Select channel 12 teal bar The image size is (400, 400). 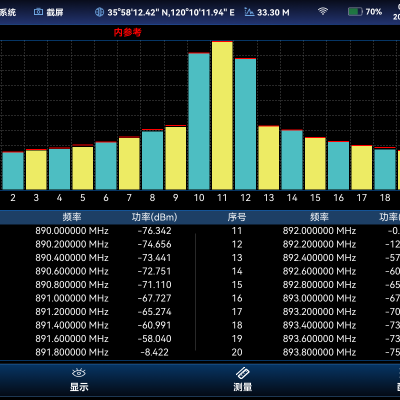(246, 124)
